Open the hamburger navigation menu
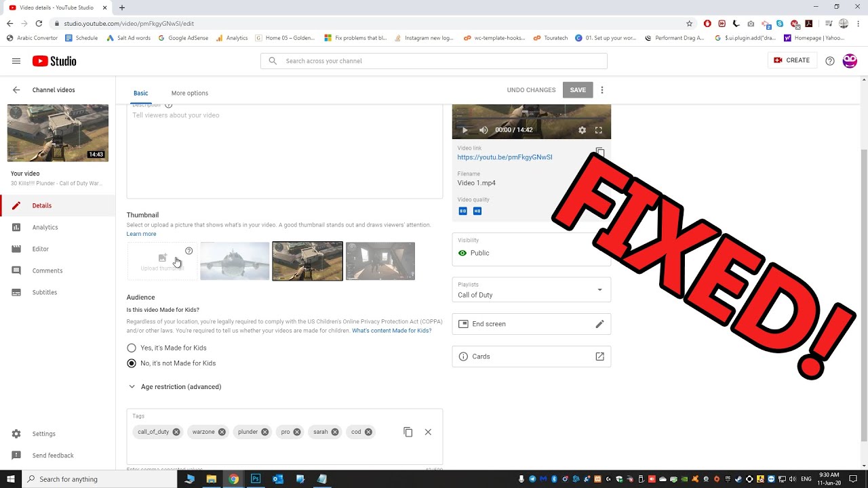The width and height of the screenshot is (868, 488). [x=16, y=61]
